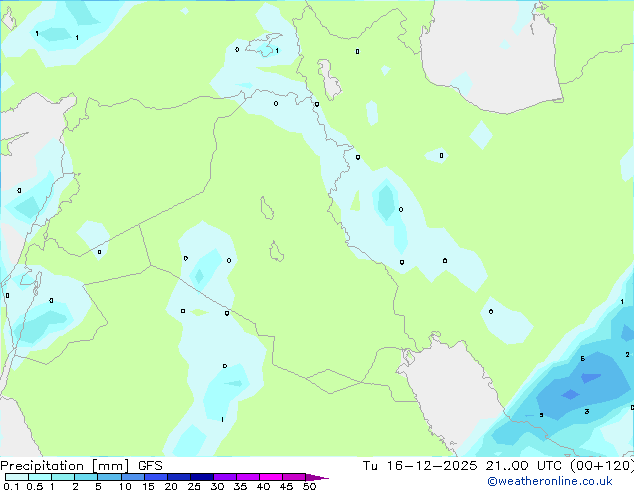Screen dimensions: 634x490
Task: Click the map value "6" in the blue rain area
Action: (x=583, y=359)
